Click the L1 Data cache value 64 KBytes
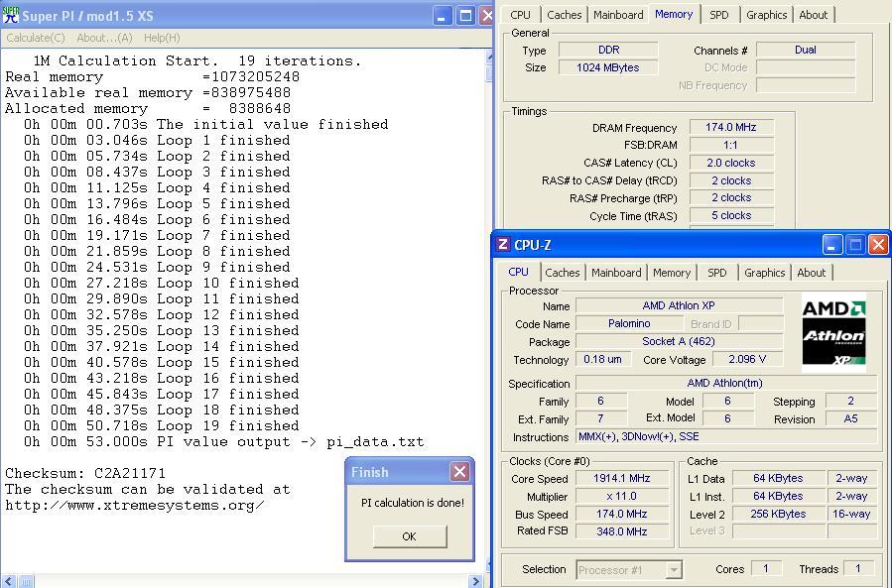This screenshot has height=588, width=892. click(778, 478)
